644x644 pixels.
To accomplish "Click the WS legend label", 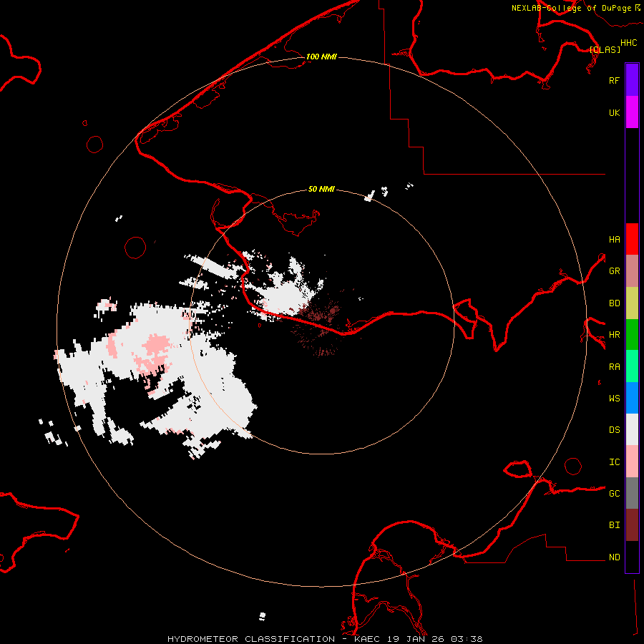I will (614, 399).
